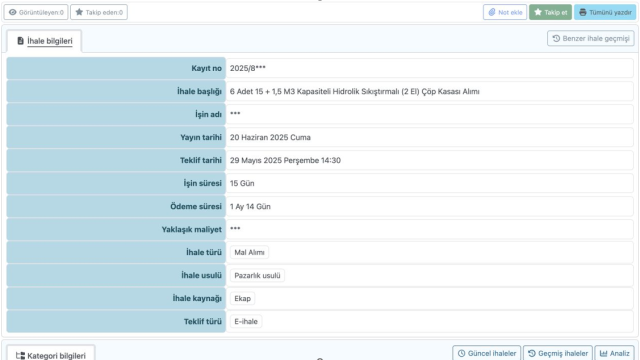Click the İşin adı label
Image resolution: width=640 pixels, height=360 pixels.
click(x=208, y=114)
